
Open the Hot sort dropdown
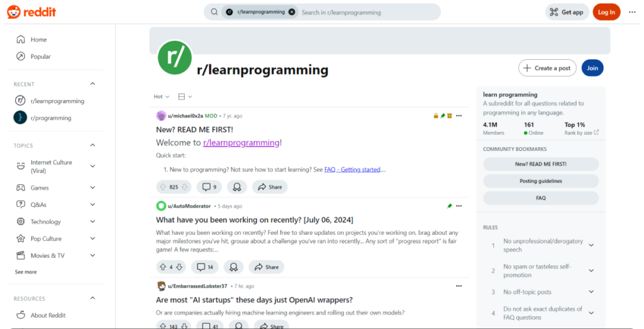[161, 96]
